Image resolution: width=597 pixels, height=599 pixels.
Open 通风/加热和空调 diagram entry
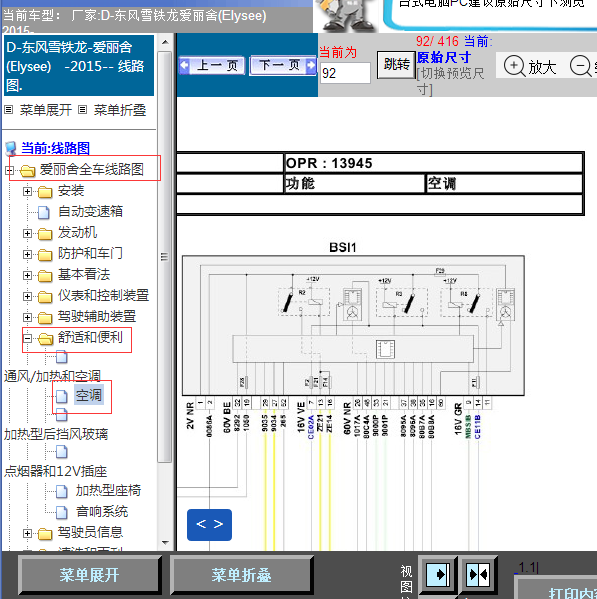coord(52,376)
